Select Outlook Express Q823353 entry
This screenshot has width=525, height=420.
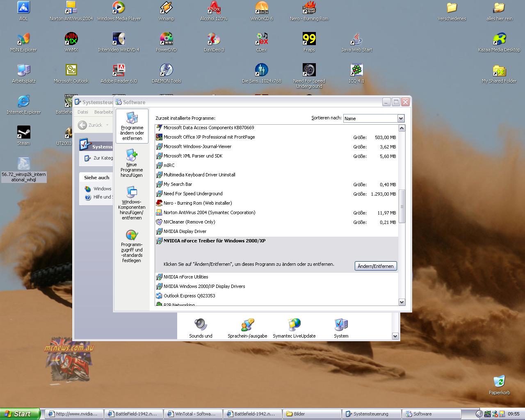click(x=276, y=296)
